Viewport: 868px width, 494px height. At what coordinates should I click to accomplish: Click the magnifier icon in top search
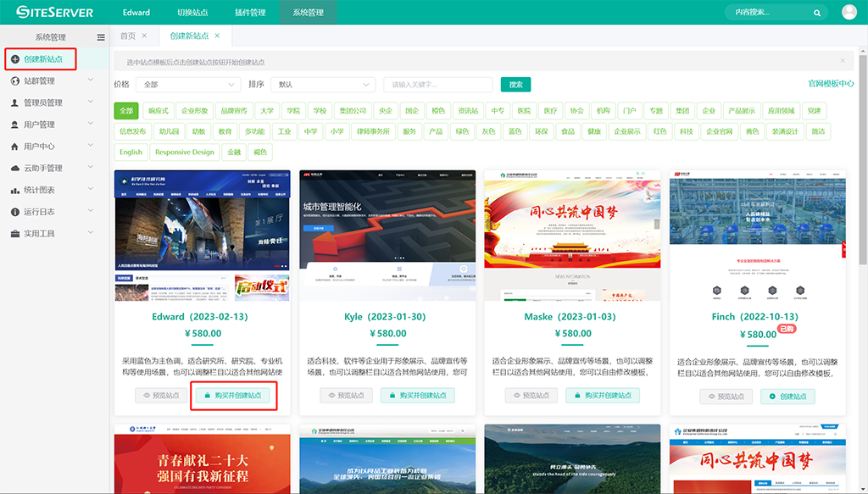pos(817,13)
